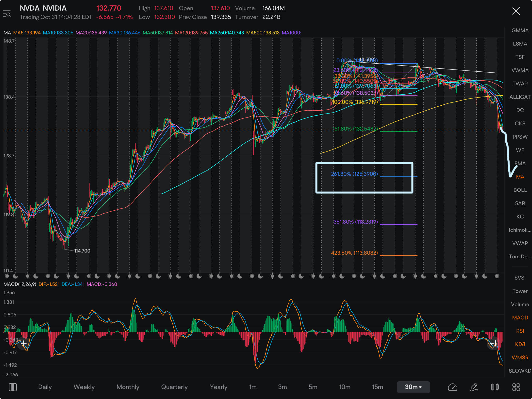
Task: Click the NVDA NVIDIA ticker title
Action: tap(43, 8)
